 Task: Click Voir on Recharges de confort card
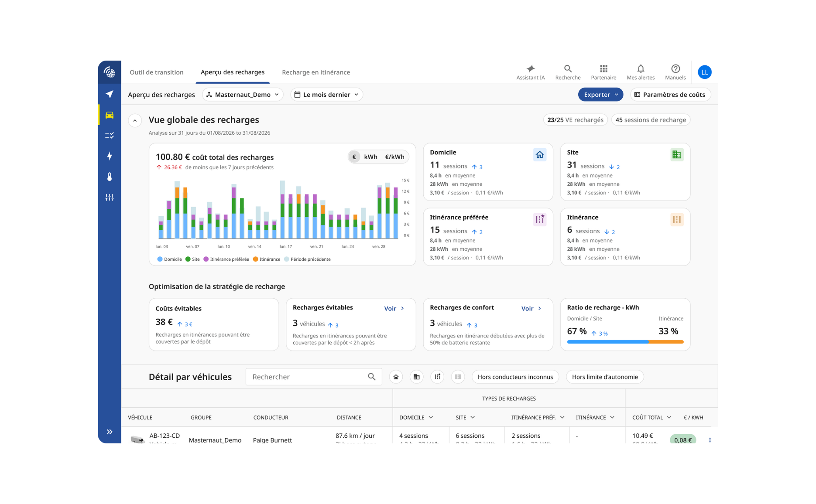(531, 309)
